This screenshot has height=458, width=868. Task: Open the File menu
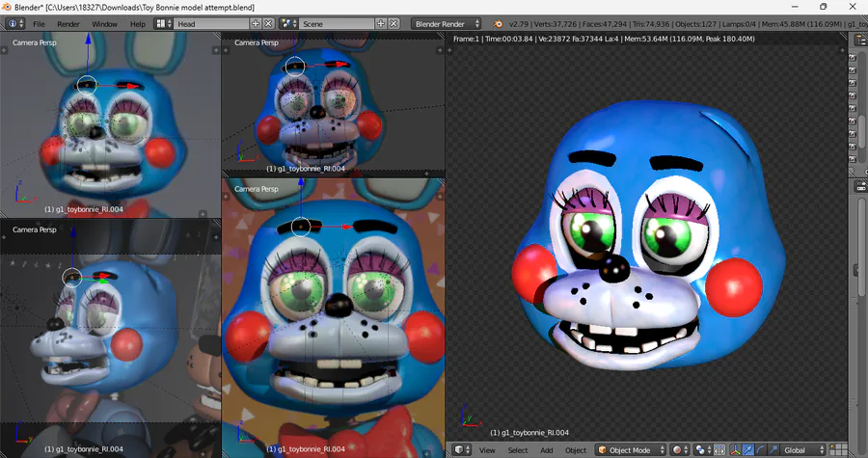point(39,24)
